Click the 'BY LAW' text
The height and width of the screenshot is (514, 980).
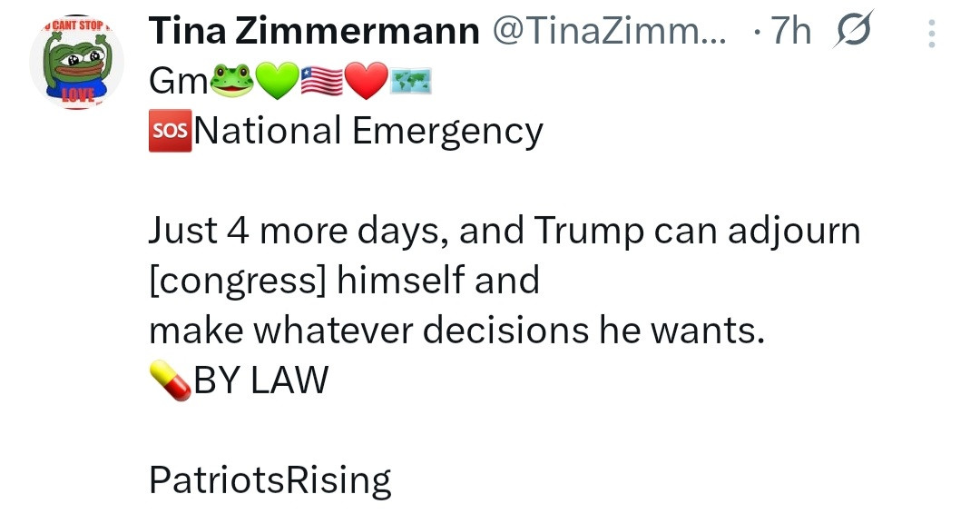click(260, 381)
